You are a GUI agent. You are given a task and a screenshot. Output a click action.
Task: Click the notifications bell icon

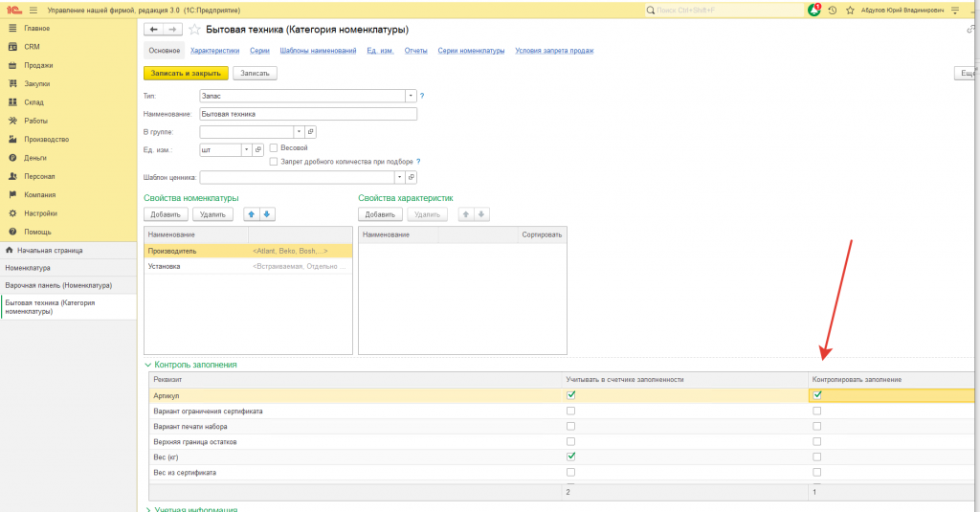[x=813, y=10]
